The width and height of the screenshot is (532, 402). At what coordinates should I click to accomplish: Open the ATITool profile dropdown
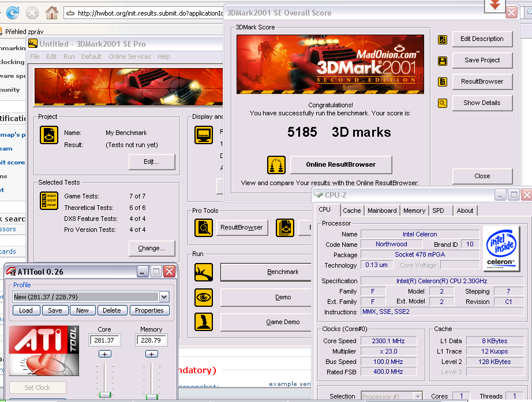coord(164,297)
